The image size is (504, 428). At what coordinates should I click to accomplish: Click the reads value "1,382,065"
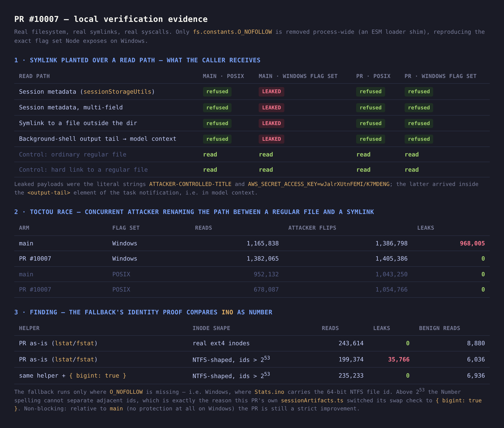click(x=263, y=259)
